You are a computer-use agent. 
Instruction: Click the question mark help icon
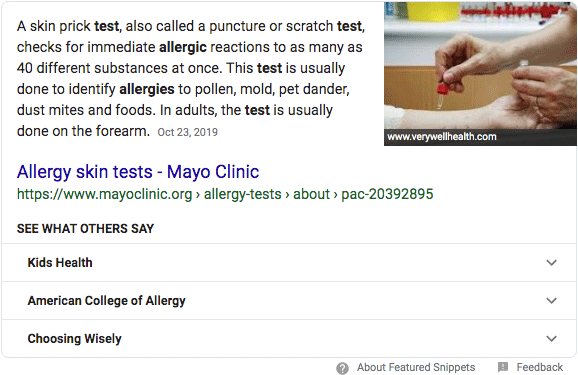click(x=342, y=368)
